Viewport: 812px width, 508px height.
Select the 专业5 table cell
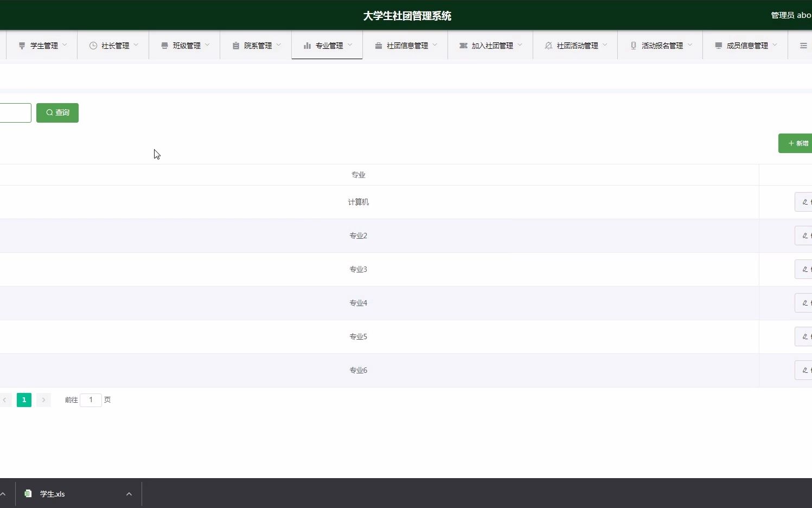pyautogui.click(x=359, y=336)
